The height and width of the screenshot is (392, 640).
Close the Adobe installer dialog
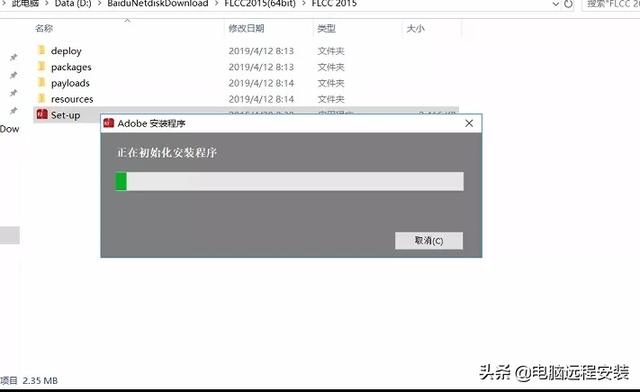469,123
